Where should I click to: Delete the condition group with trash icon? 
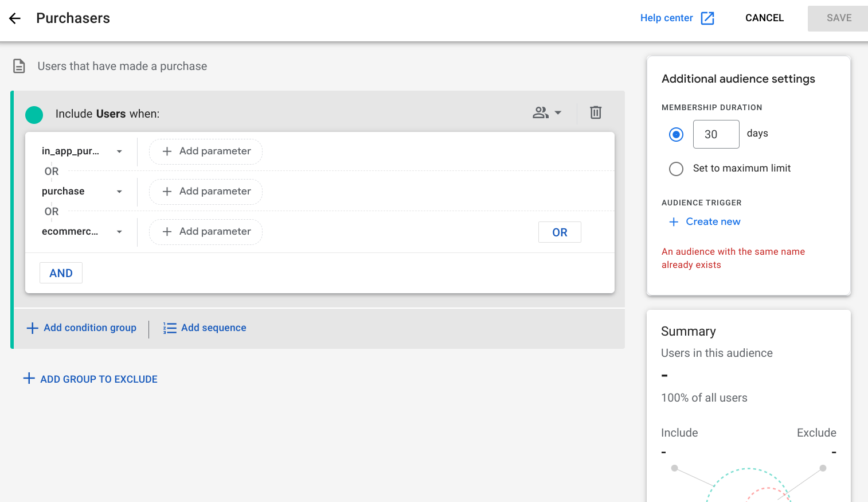click(596, 112)
